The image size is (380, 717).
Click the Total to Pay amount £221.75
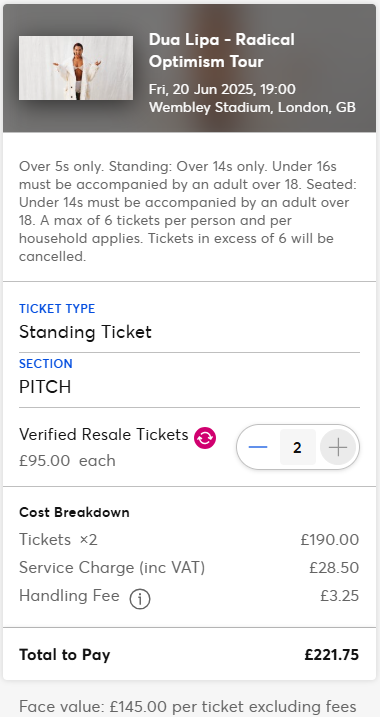tap(332, 655)
